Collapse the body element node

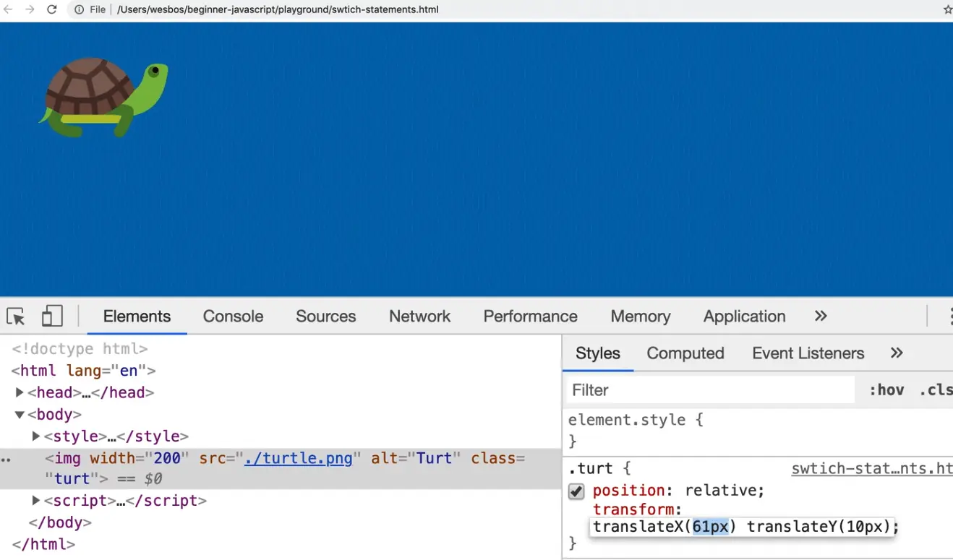(x=20, y=415)
